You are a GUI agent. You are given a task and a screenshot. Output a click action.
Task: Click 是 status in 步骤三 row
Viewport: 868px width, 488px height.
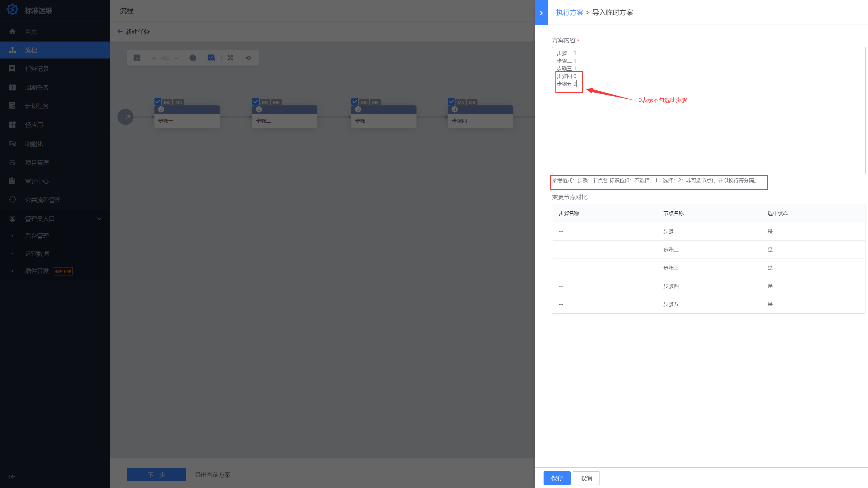click(770, 268)
